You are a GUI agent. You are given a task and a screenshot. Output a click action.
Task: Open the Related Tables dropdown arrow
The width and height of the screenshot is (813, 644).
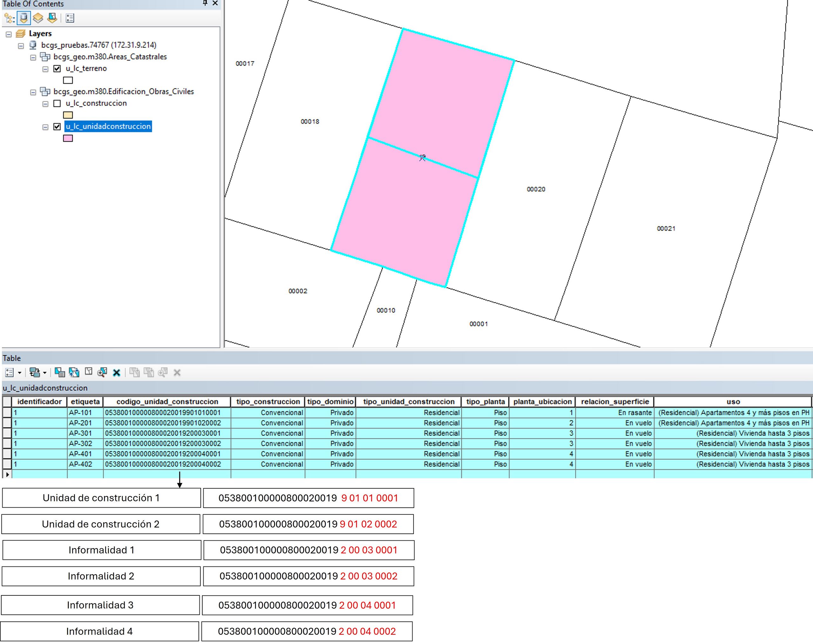point(45,373)
